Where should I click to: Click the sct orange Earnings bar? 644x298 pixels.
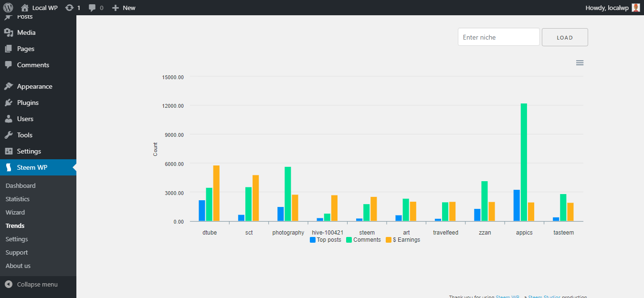pyautogui.click(x=255, y=198)
